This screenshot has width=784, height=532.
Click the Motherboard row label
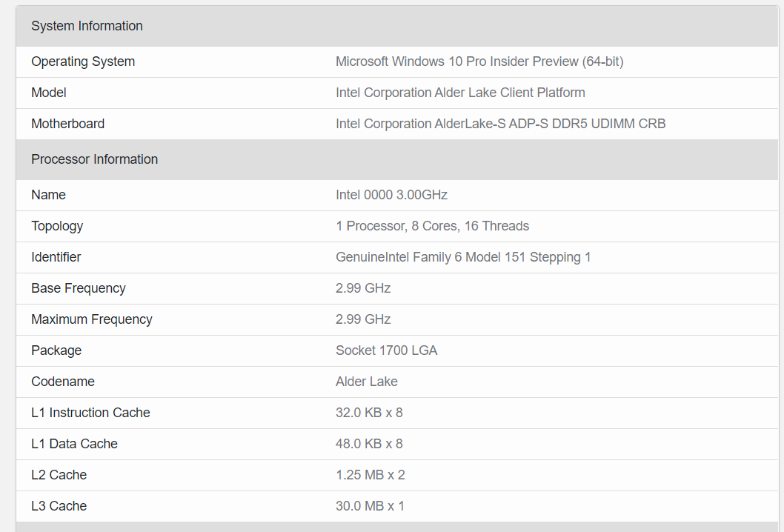coord(67,124)
